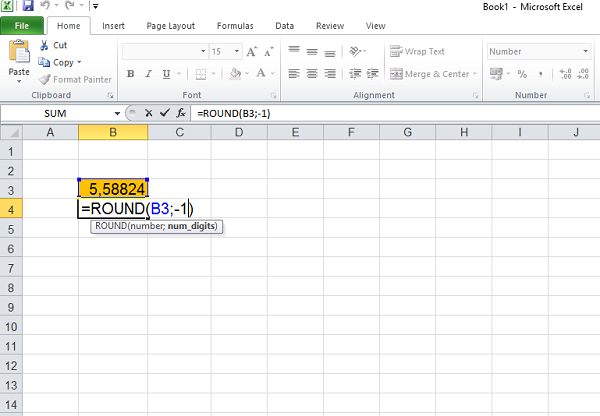Image resolution: width=600 pixels, height=416 pixels.
Task: Click the Save icon in quick access toolbar
Action: [x=29, y=6]
